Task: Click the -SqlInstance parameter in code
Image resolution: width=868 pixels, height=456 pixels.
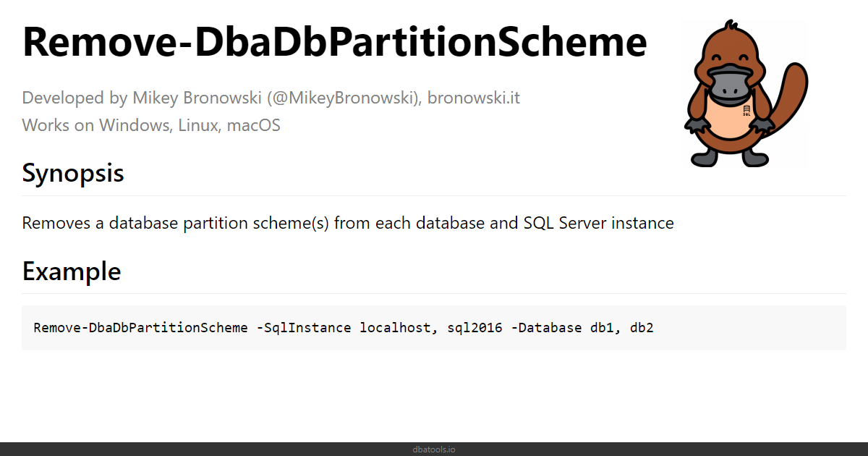Action: [x=305, y=328]
